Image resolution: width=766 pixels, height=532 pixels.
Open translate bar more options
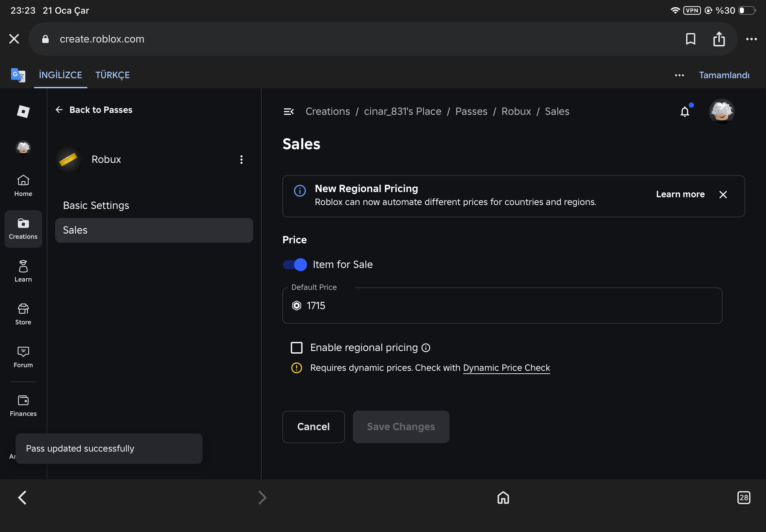point(679,75)
